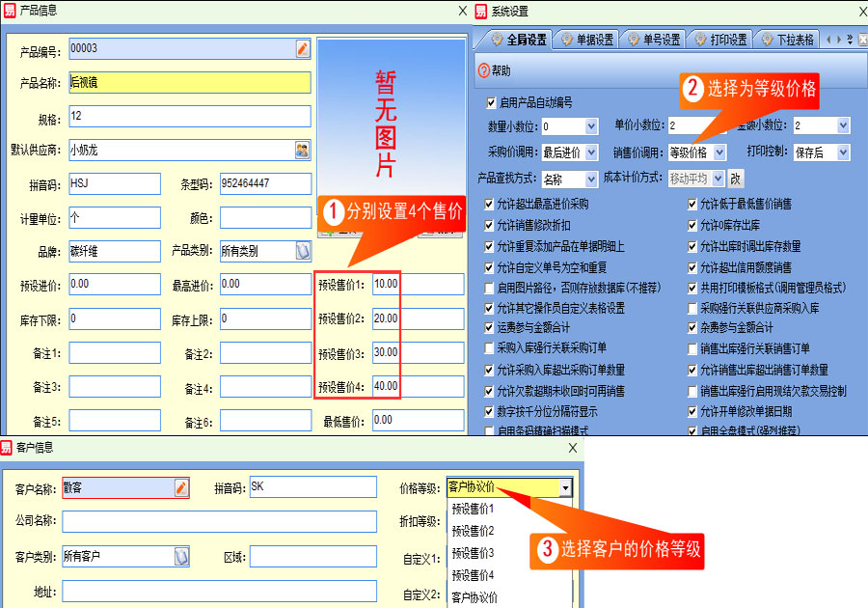
Task: Enable 采购入库强行关联采购订单 checkbox
Action: [490, 348]
